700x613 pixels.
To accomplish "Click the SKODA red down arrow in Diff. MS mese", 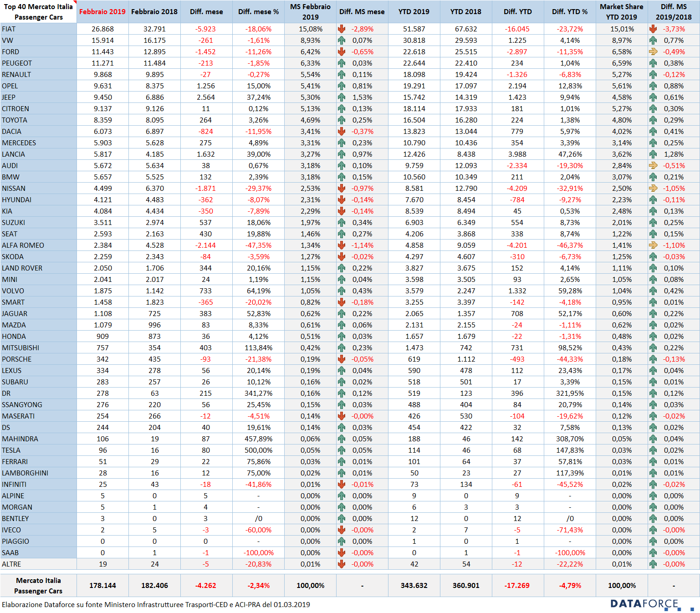I will click(x=342, y=256).
